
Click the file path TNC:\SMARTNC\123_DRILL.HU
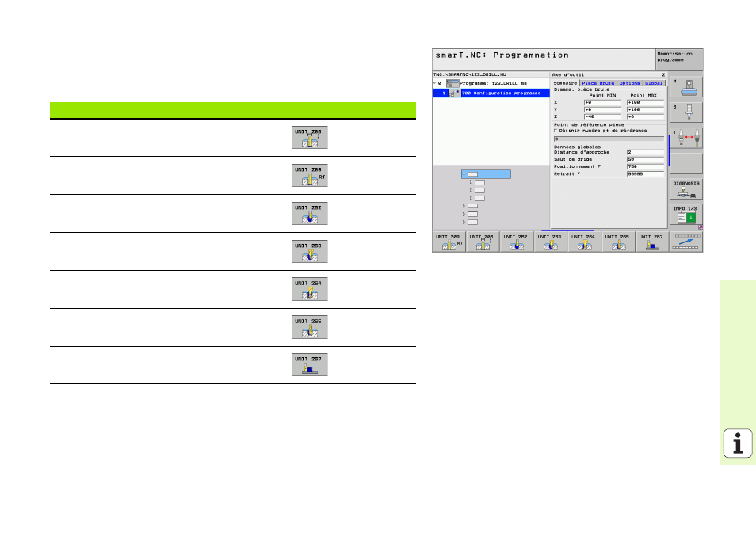(470, 74)
